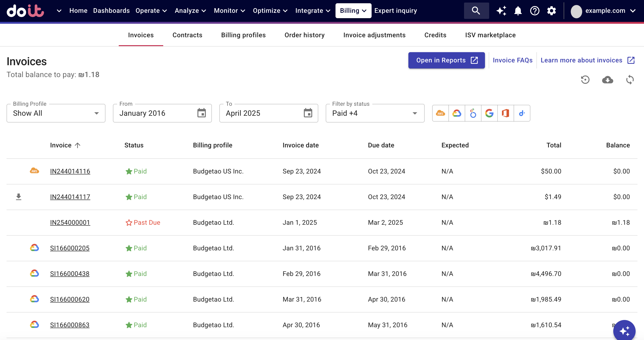Download invoice IN244014117 via arrow icon

(x=18, y=197)
